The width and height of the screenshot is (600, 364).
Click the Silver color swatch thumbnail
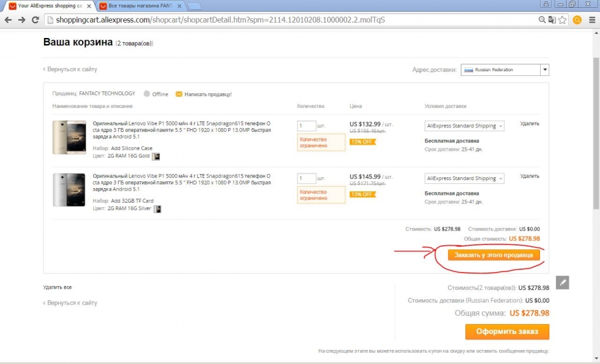click(x=157, y=209)
